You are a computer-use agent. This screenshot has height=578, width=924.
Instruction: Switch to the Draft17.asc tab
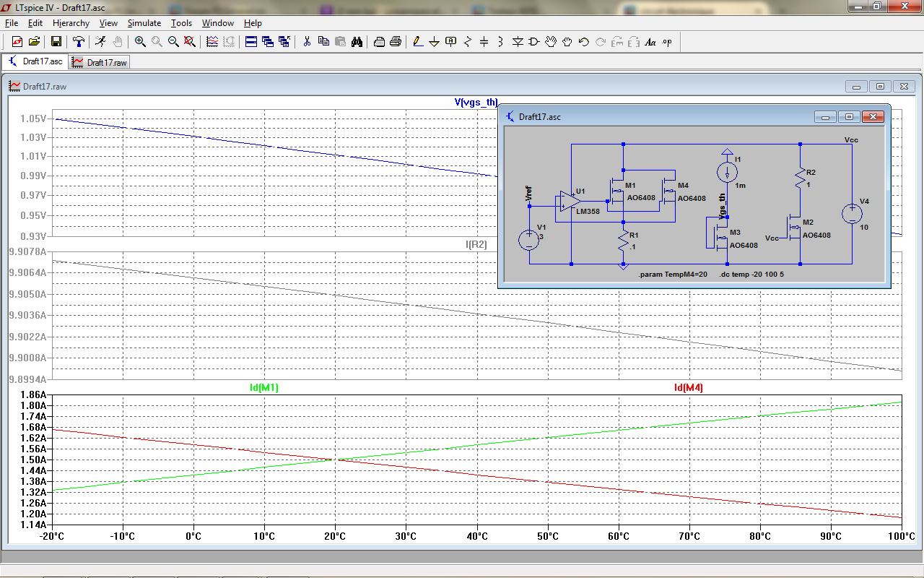pos(35,62)
